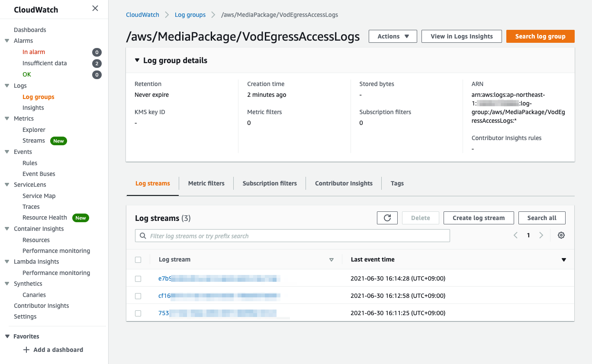The height and width of the screenshot is (364, 592).
Task: Open In alarm in the sidebar
Action: pos(34,52)
